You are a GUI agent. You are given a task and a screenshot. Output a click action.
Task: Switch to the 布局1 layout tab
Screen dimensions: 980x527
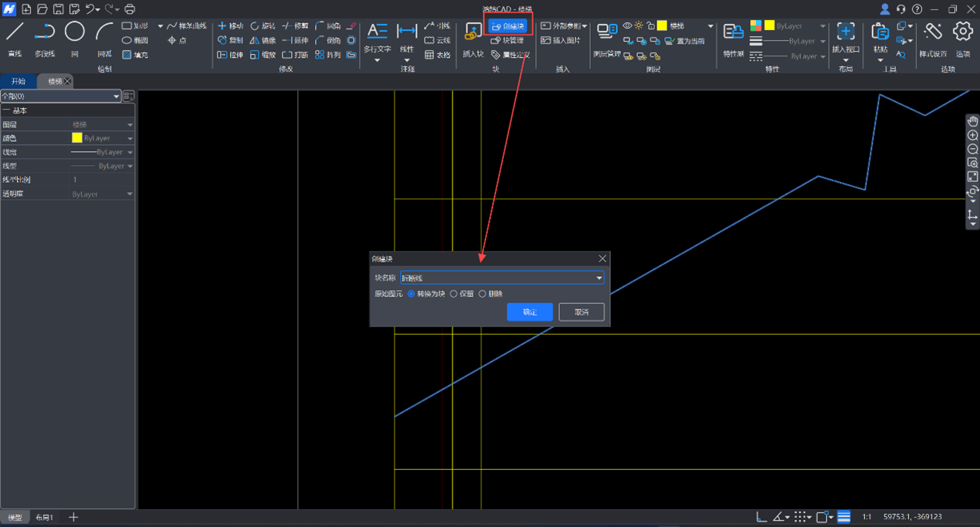[x=45, y=517]
